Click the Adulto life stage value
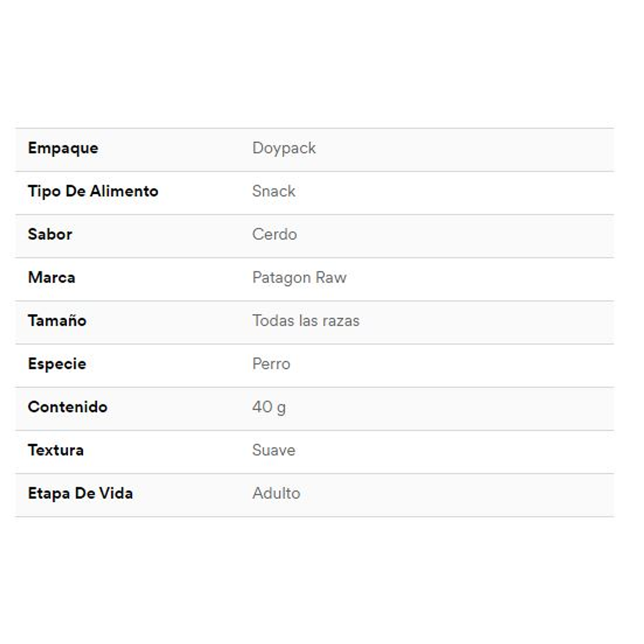The width and height of the screenshot is (644, 644). coord(276,493)
